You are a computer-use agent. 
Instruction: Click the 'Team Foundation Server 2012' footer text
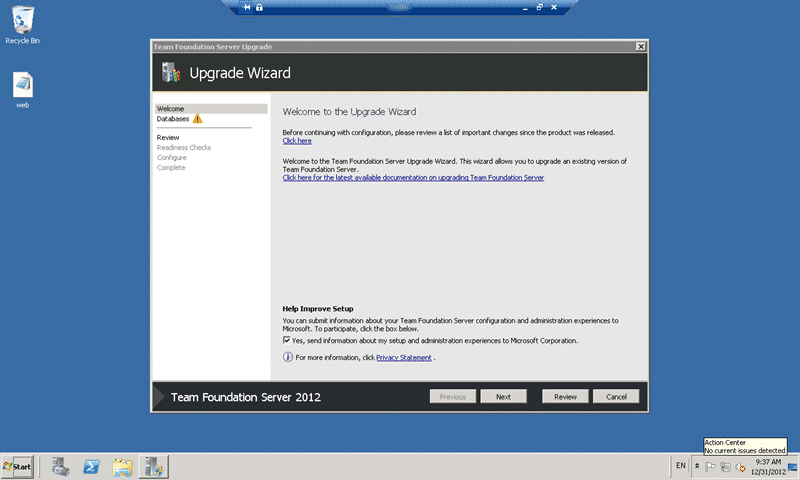[245, 397]
